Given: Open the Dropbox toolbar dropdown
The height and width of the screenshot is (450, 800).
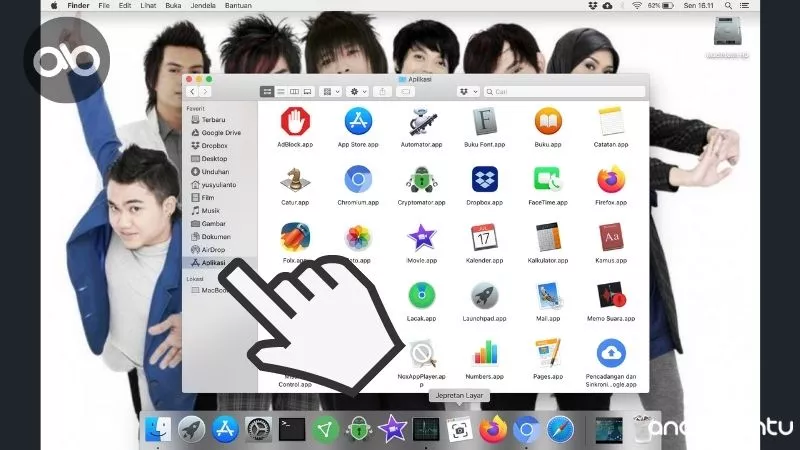Looking at the screenshot, I should pyautogui.click(x=468, y=92).
